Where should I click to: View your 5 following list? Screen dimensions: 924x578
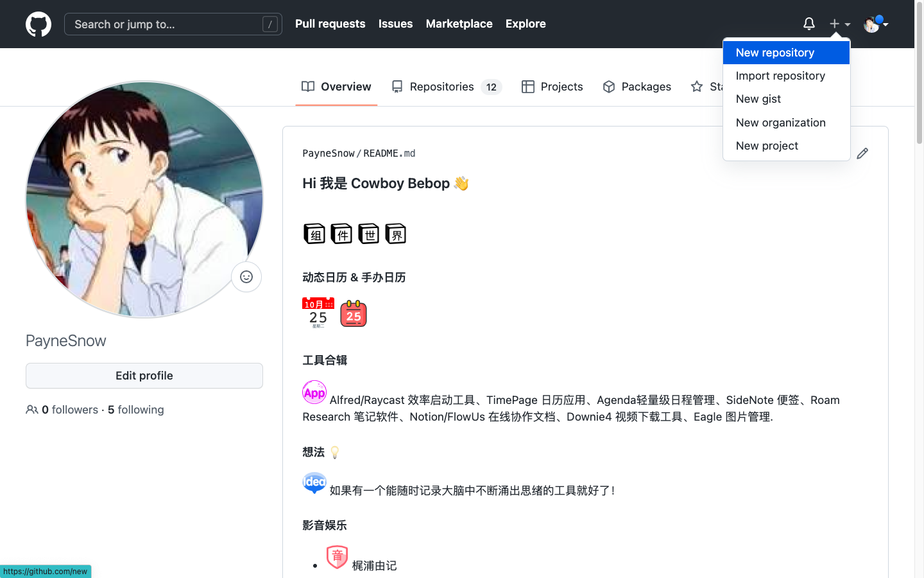coord(135,409)
